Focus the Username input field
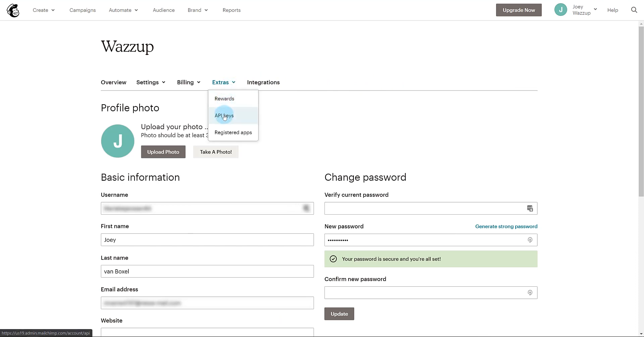Image resolution: width=644 pixels, height=337 pixels. point(207,209)
